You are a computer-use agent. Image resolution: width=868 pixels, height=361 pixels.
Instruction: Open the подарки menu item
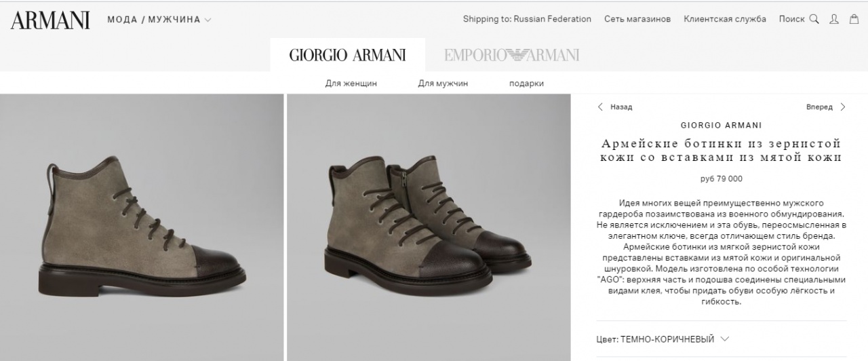pos(526,83)
